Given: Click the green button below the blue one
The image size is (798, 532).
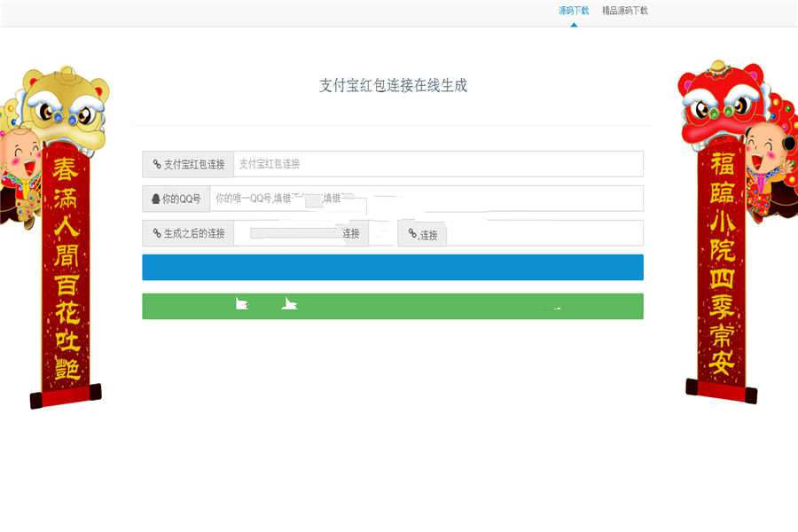Looking at the screenshot, I should (393, 306).
